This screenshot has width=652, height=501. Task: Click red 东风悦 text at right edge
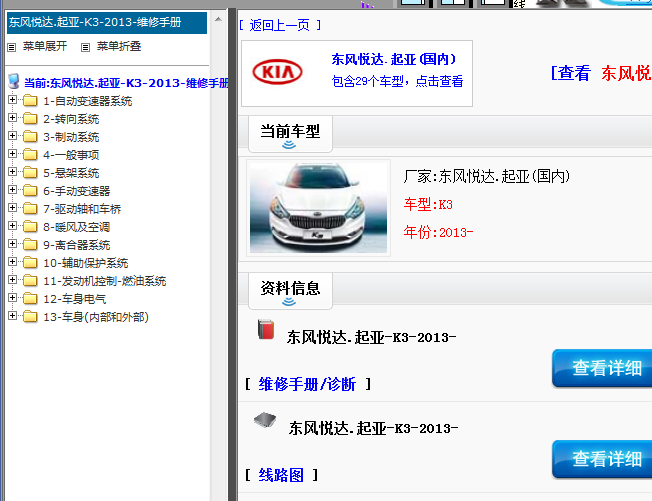coord(626,73)
